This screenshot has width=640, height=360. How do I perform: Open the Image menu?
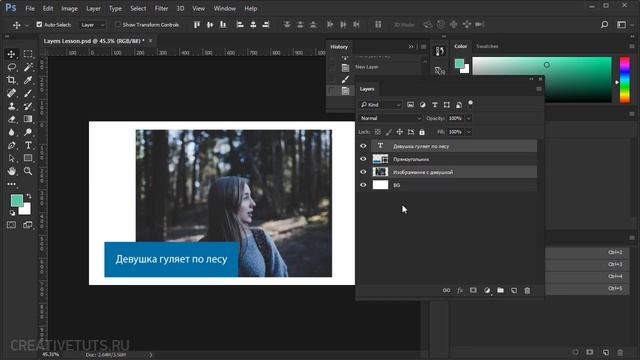click(69, 8)
